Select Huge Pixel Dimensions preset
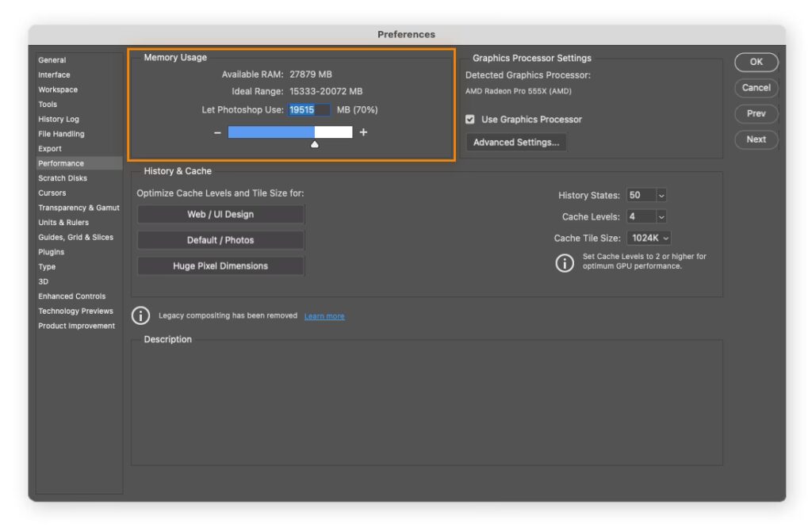The height and width of the screenshot is (527, 812). click(x=220, y=266)
